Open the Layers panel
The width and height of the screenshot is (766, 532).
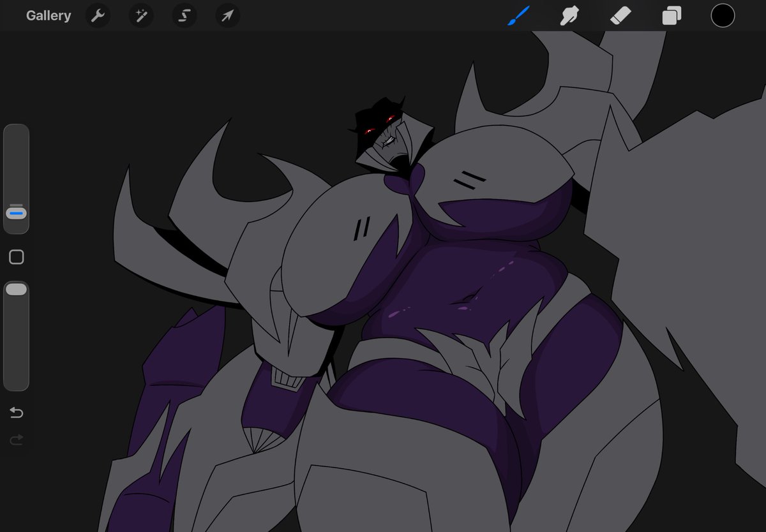672,16
